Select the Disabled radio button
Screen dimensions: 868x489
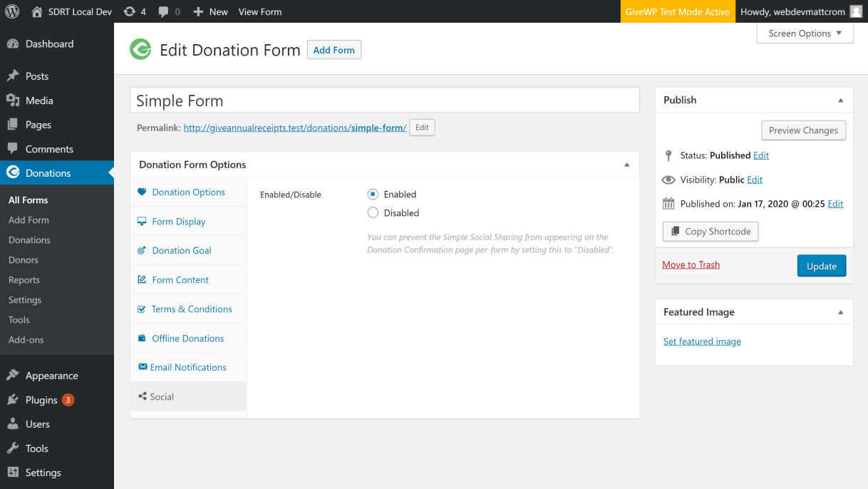(373, 212)
